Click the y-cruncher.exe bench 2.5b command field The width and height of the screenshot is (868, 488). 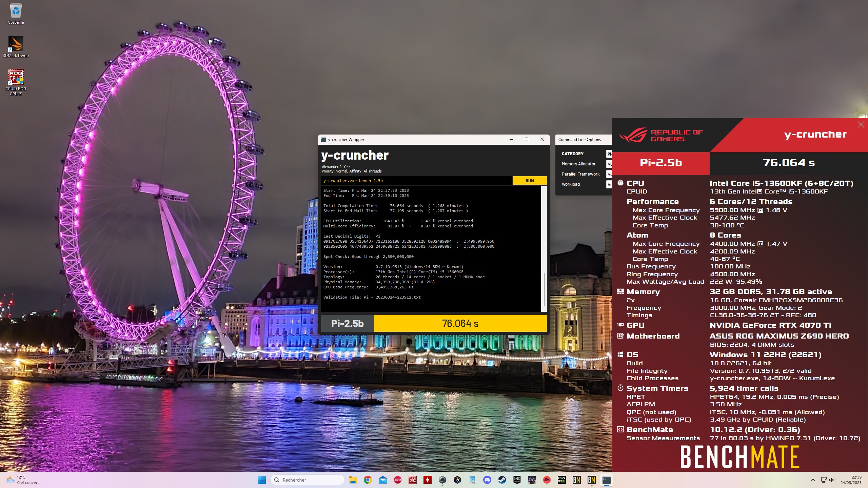(416, 181)
